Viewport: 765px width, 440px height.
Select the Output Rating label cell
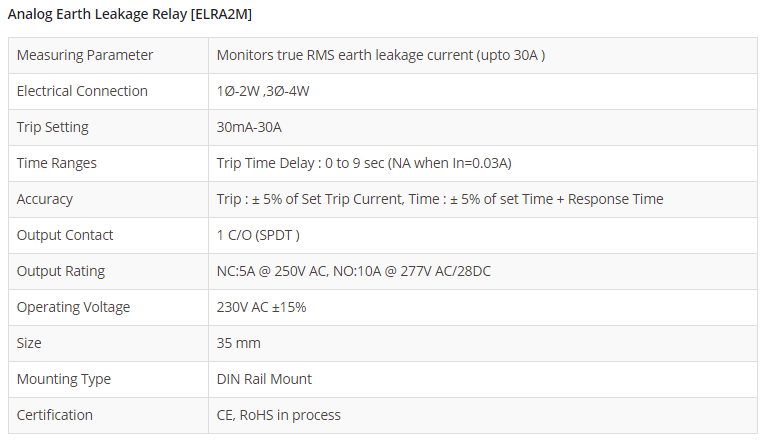point(61,271)
